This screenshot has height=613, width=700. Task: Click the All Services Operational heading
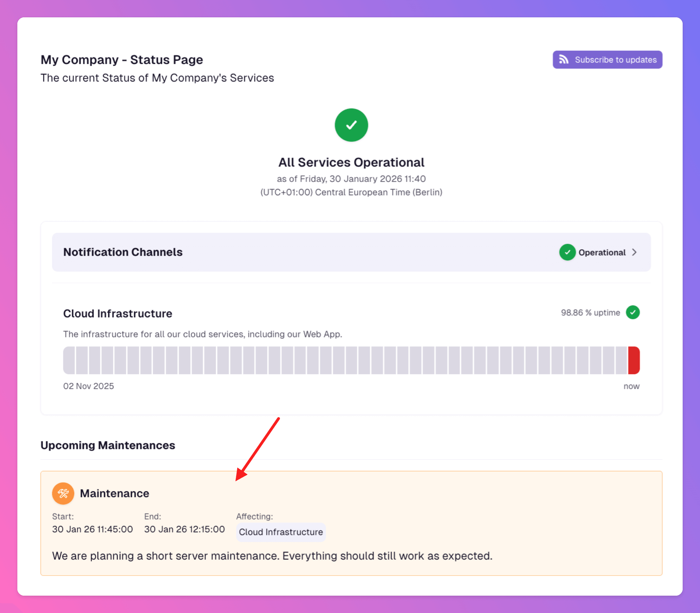pos(351,162)
